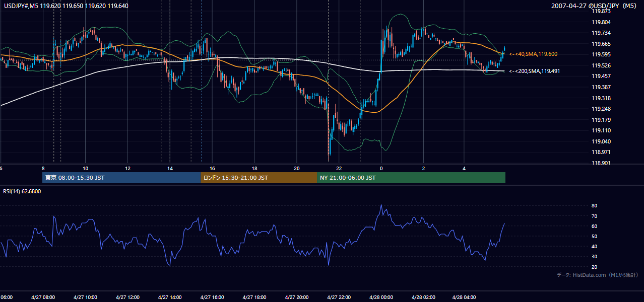Click the 4/28 04:00 time label
Image resolution: width=644 pixels, height=302 pixels.
(464, 297)
